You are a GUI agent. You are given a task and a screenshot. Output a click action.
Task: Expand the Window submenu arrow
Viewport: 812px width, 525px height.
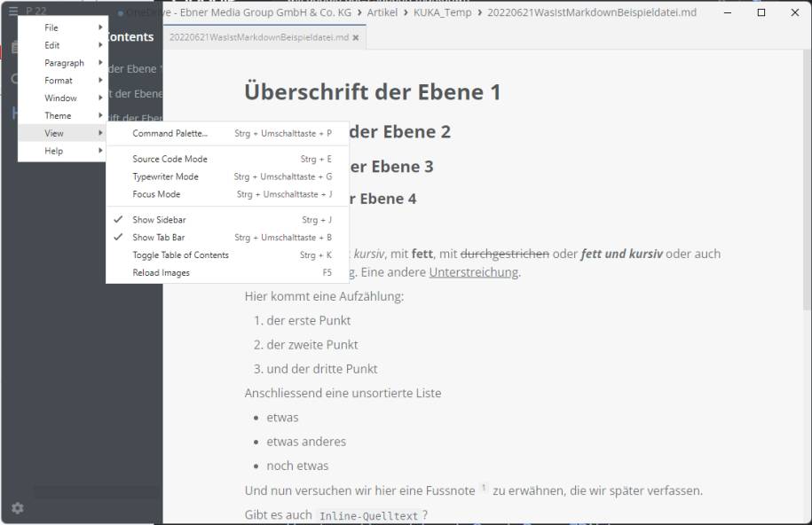[x=99, y=98]
